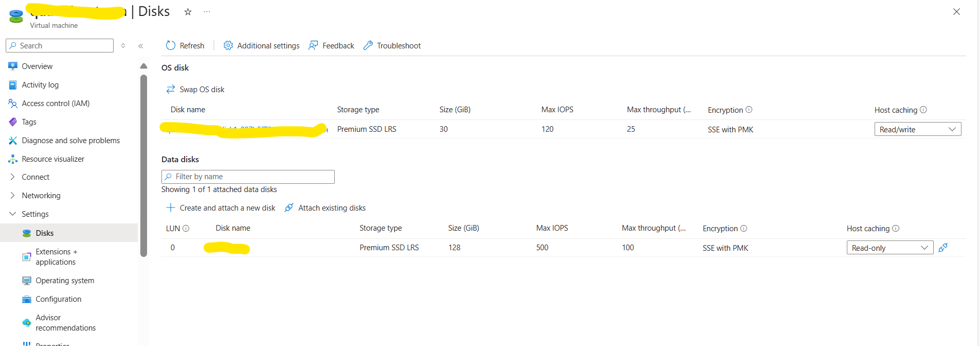This screenshot has width=980, height=346.
Task: Open Additional settings gear
Action: click(x=228, y=45)
